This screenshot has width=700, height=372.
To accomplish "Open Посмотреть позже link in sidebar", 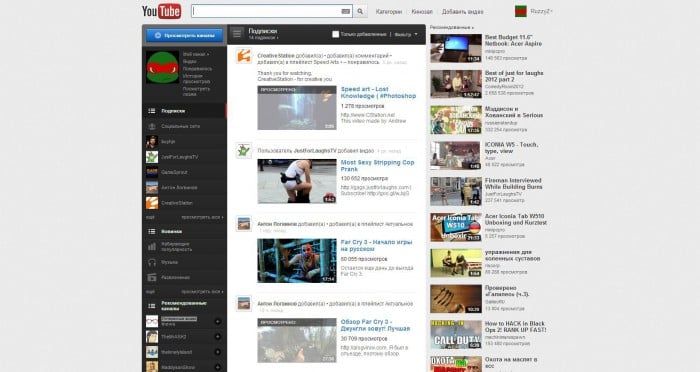I will click(x=196, y=91).
